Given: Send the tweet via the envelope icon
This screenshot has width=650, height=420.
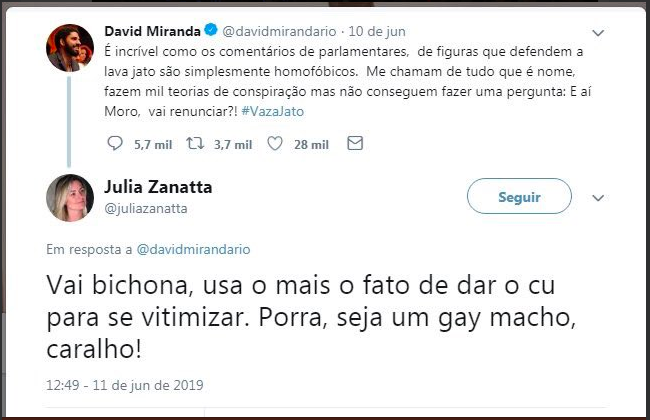Looking at the screenshot, I should click(x=353, y=145).
